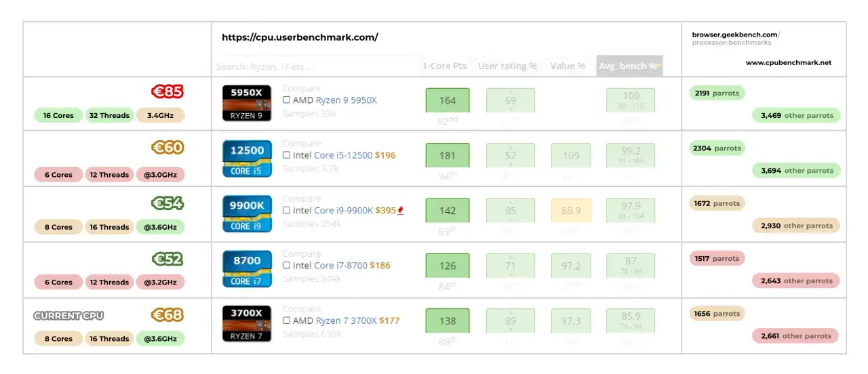Click the $177 price of the Ryzen 3700X
The image size is (868, 374).
pyautogui.click(x=389, y=320)
